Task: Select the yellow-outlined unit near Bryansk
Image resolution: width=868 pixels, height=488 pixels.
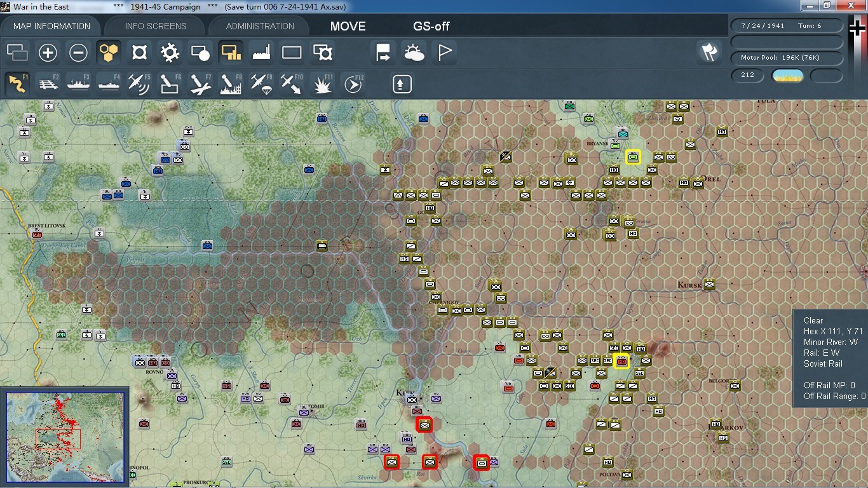Action: click(x=633, y=156)
